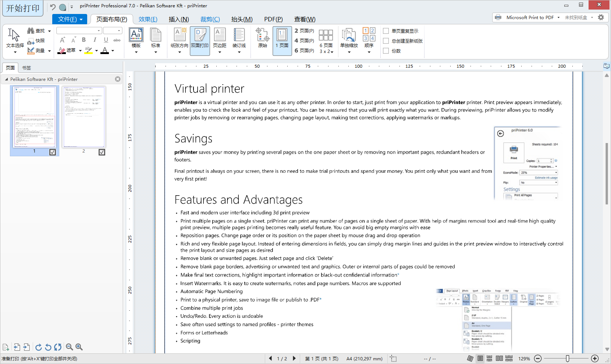Screen dimensions: 611x364
Task: Switch to the 效果(E) tab
Action: point(148,19)
